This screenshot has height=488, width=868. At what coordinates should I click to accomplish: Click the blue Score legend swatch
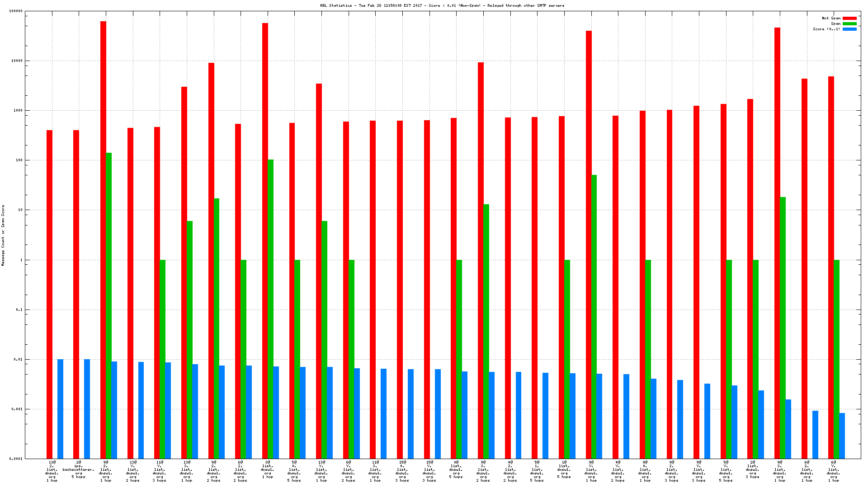[x=849, y=29]
